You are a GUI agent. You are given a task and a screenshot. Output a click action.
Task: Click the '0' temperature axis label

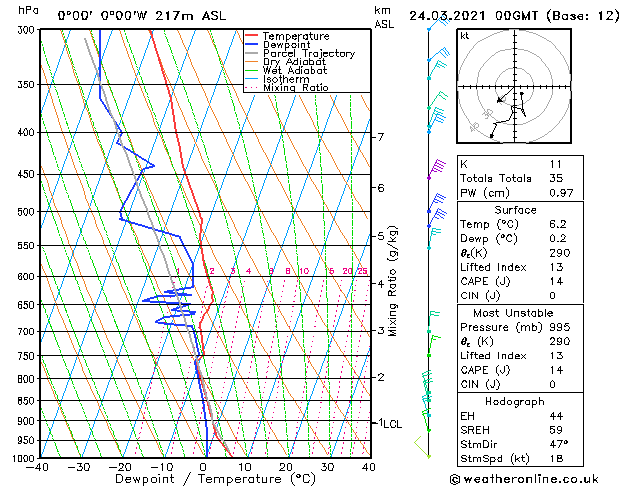pos(203,467)
